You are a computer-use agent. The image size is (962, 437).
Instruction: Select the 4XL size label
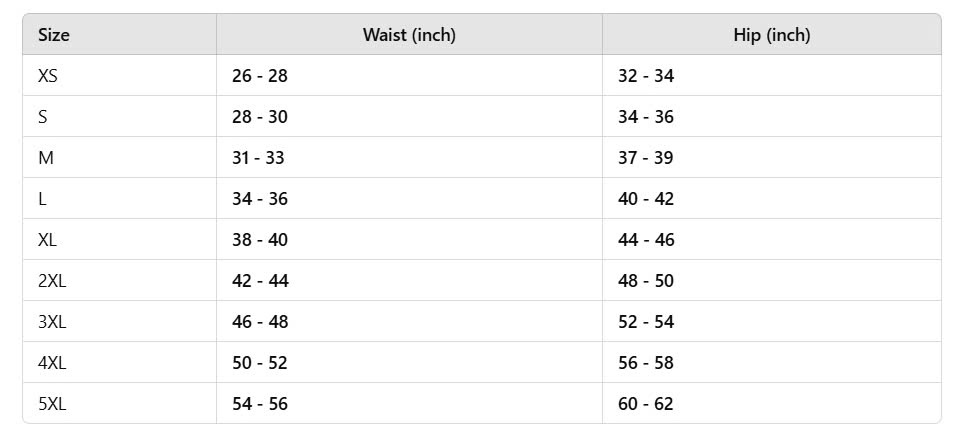pos(52,363)
